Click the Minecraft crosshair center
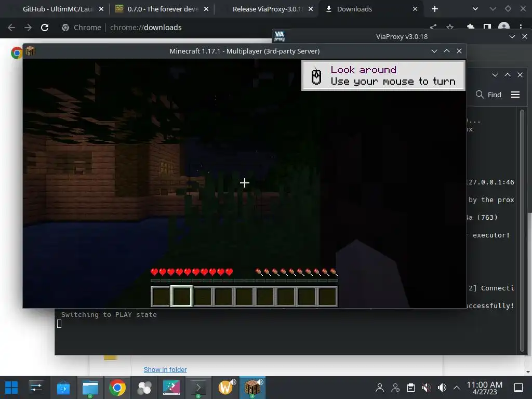 pos(244,183)
